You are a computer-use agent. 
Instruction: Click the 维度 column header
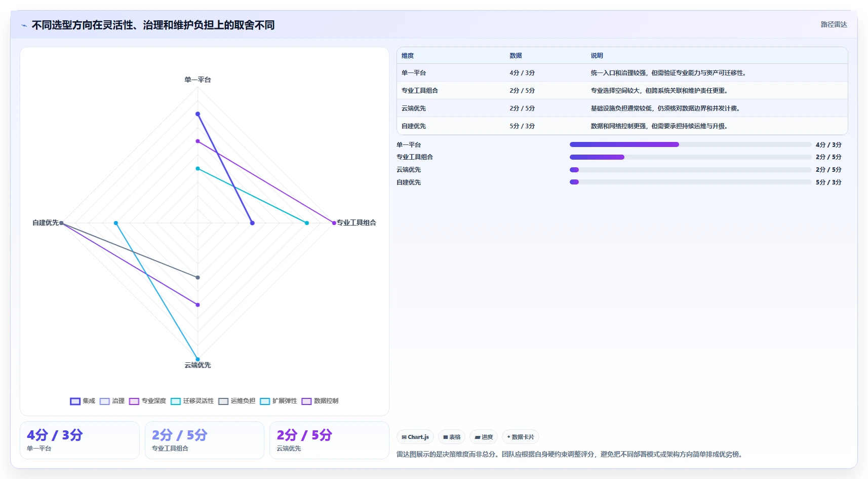(408, 56)
